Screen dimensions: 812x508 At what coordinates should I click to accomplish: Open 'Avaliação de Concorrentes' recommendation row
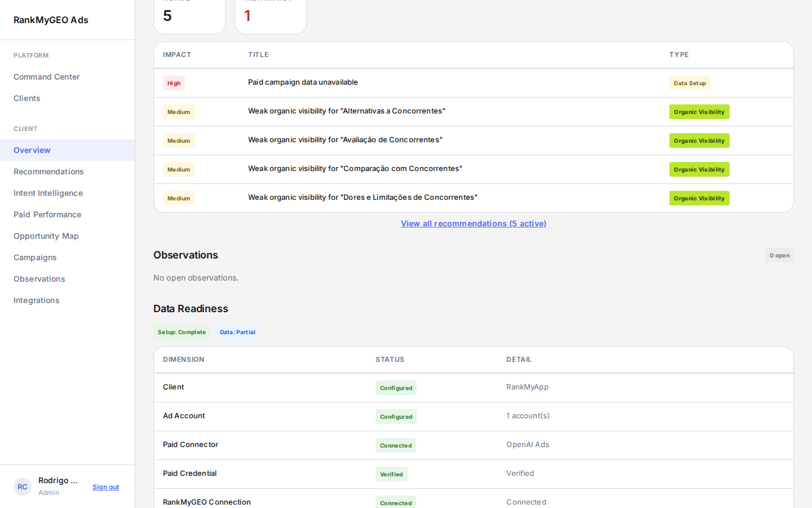(x=474, y=141)
